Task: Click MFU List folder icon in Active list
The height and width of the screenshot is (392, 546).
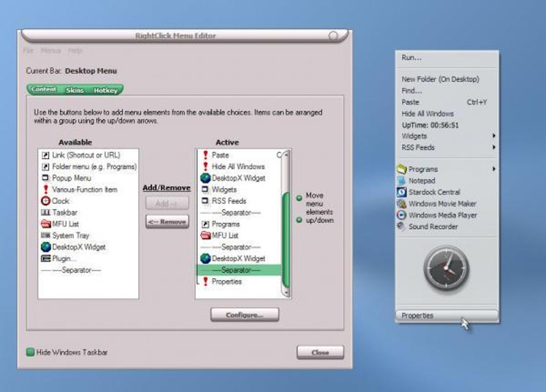Action: (x=206, y=235)
